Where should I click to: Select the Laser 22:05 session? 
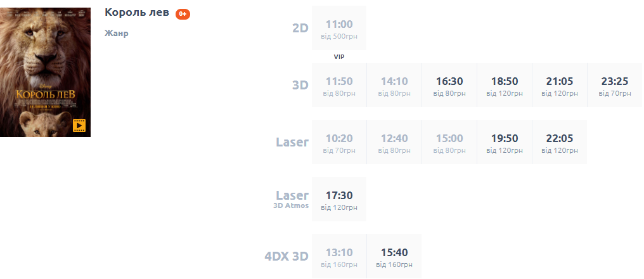pos(560,143)
